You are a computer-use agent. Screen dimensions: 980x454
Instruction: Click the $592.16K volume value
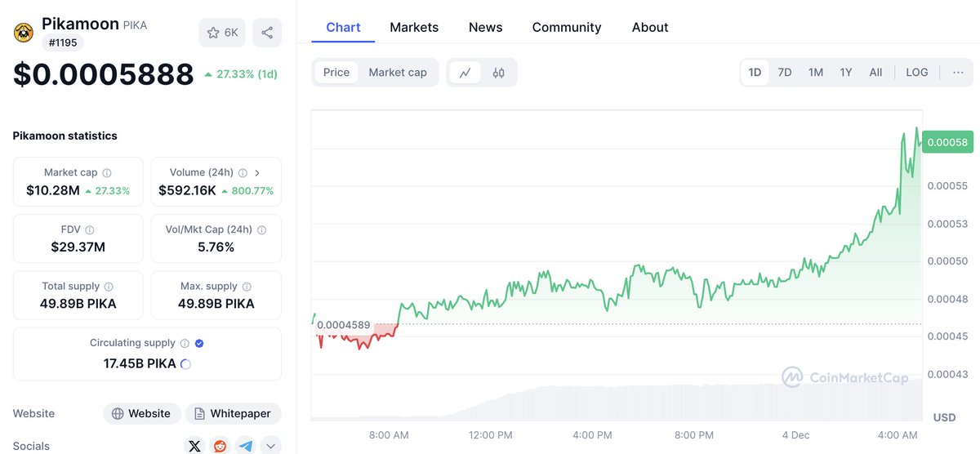[187, 191]
